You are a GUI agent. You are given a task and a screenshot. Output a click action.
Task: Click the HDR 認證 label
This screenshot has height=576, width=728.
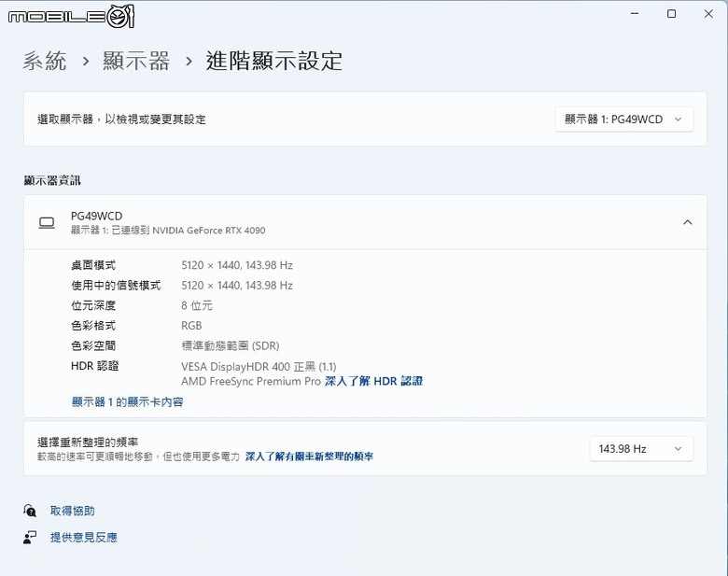[94, 366]
